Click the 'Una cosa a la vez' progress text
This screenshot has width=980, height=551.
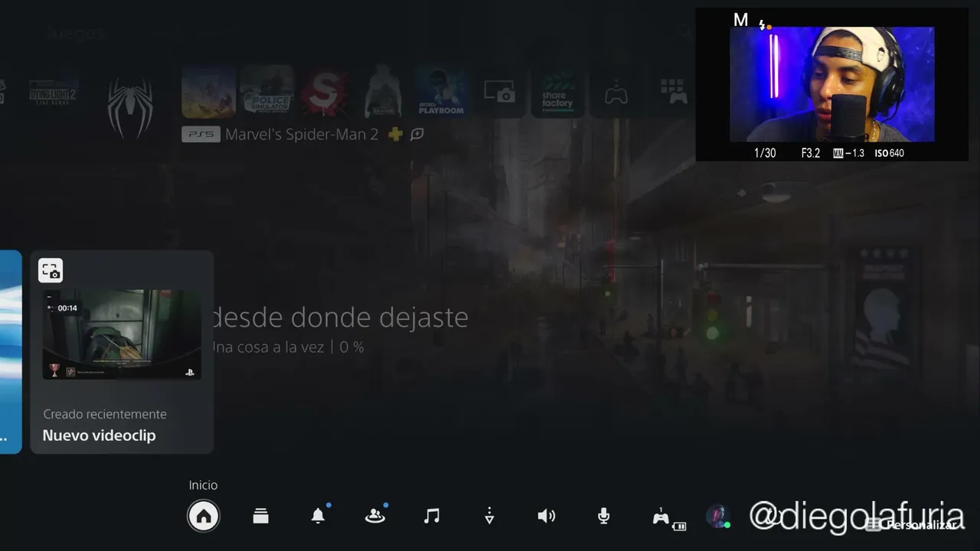point(287,347)
